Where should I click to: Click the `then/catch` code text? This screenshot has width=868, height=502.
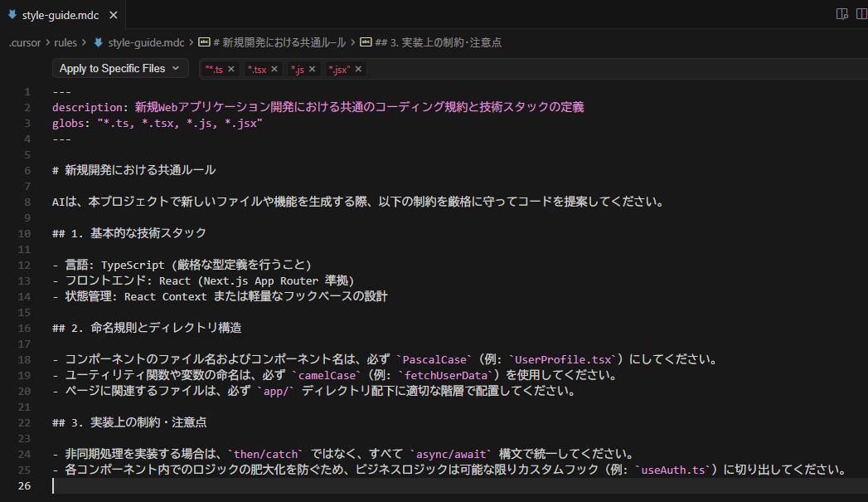266,455
